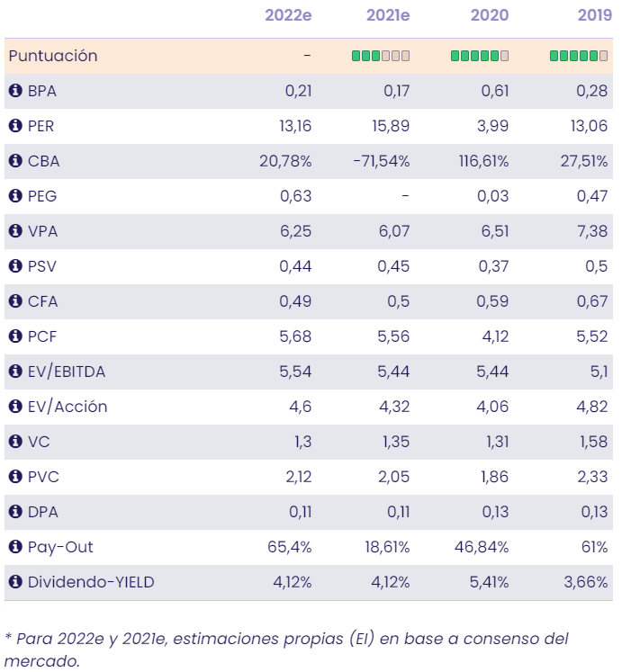Open the Pay-Out info icon
622x672 pixels.
(14, 547)
